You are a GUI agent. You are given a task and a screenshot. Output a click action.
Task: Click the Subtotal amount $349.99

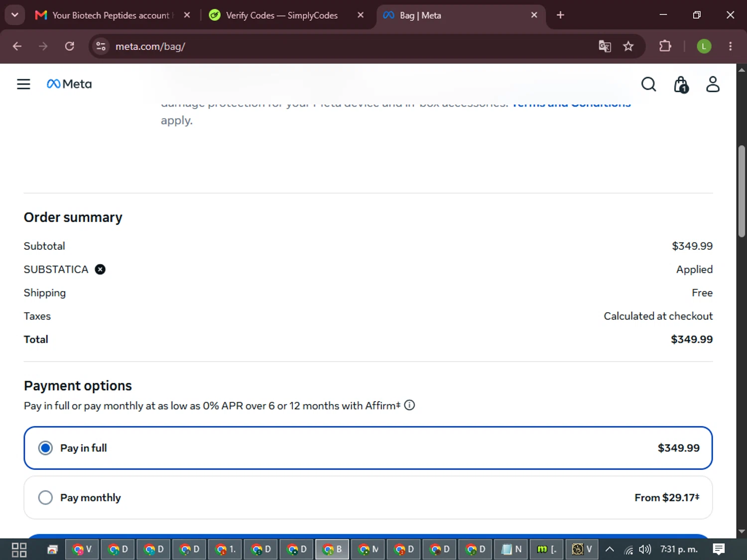coord(692,246)
